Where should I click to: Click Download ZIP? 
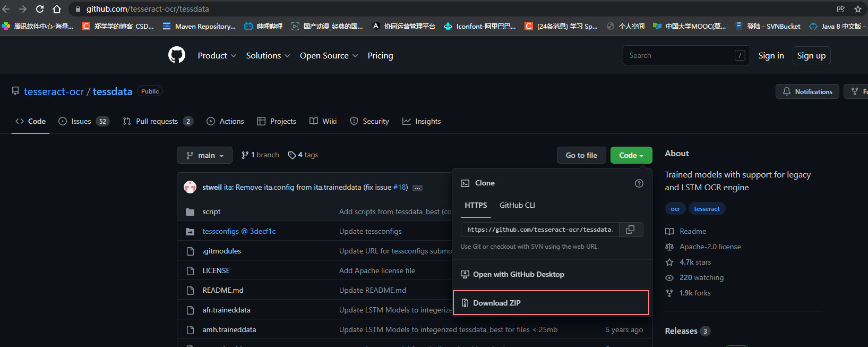[551, 303]
